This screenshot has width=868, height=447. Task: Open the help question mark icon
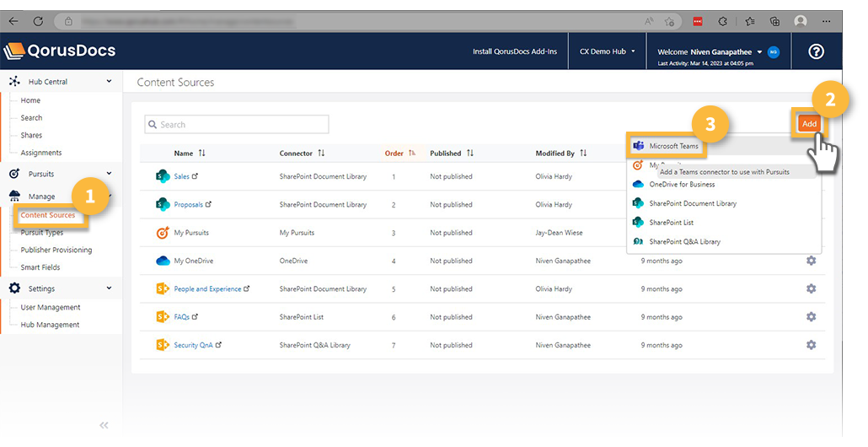point(816,51)
